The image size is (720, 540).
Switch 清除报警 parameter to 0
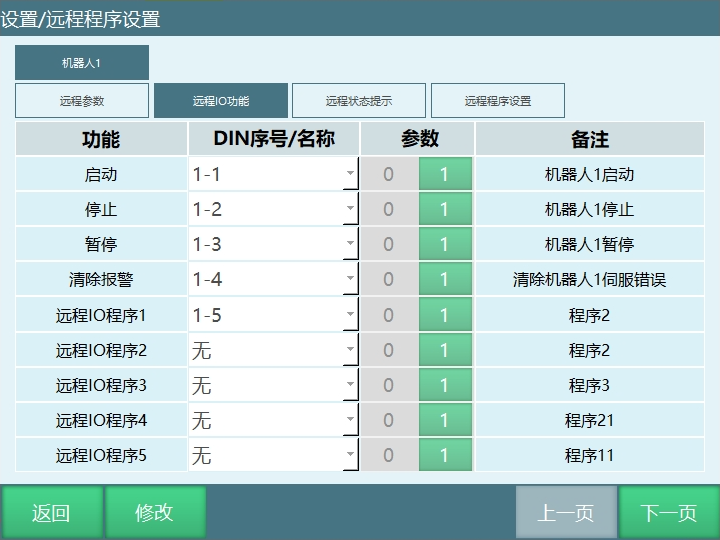click(x=389, y=280)
